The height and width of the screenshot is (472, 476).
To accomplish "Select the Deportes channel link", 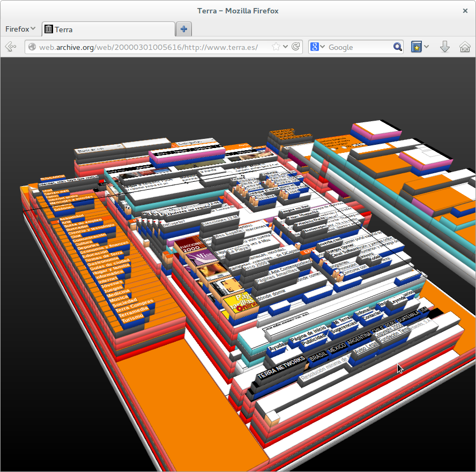I will 88,246.
